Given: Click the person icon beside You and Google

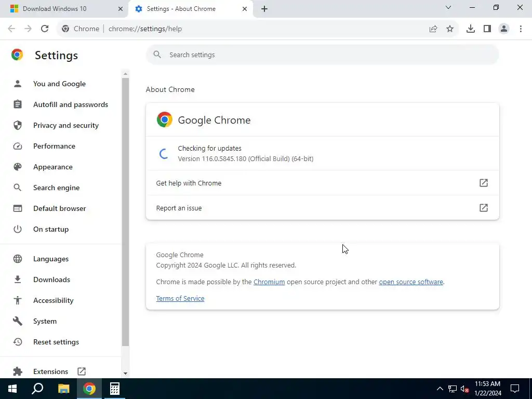Looking at the screenshot, I should click(x=18, y=84).
